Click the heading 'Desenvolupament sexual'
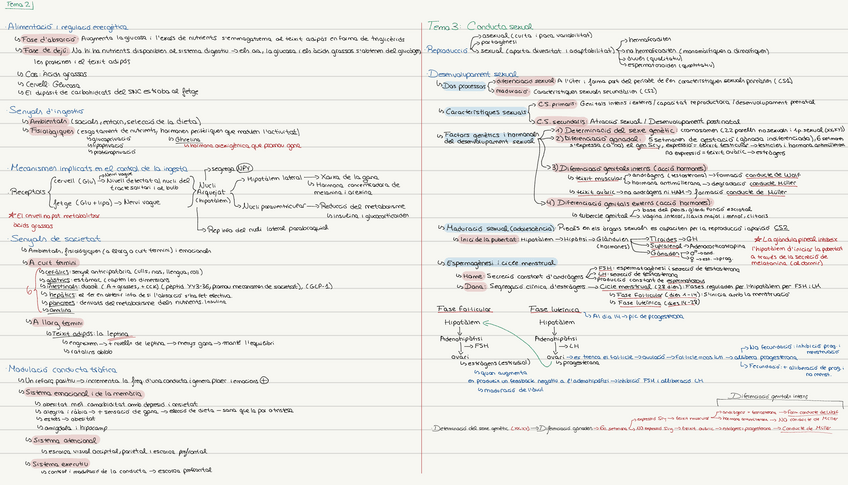Screen dimensions: 848x485 coord(473,74)
